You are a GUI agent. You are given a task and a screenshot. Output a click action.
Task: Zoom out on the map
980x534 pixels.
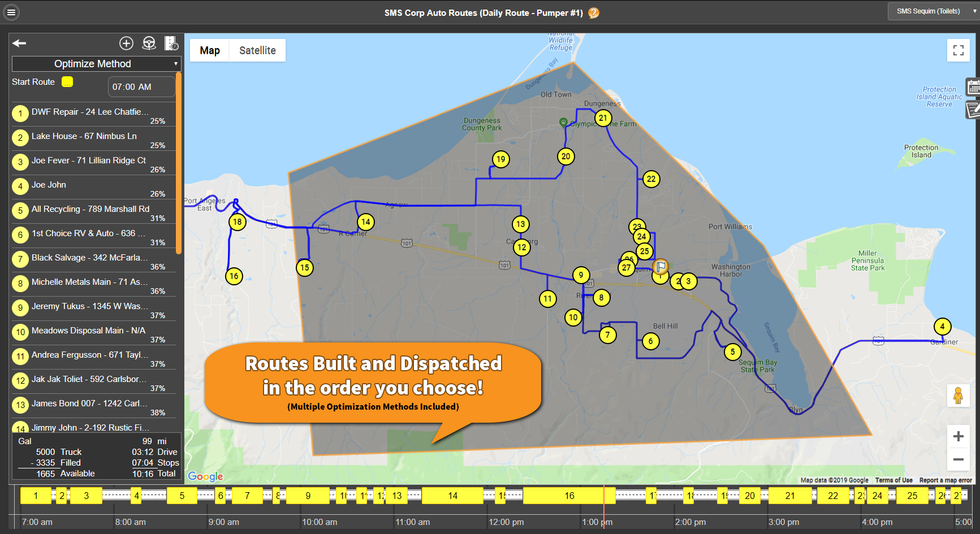tap(958, 459)
